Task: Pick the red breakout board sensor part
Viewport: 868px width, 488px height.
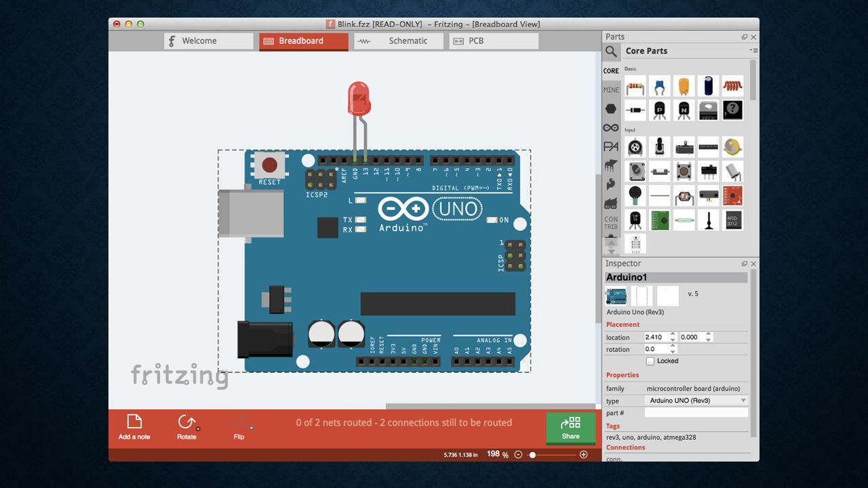Action: 733,195
